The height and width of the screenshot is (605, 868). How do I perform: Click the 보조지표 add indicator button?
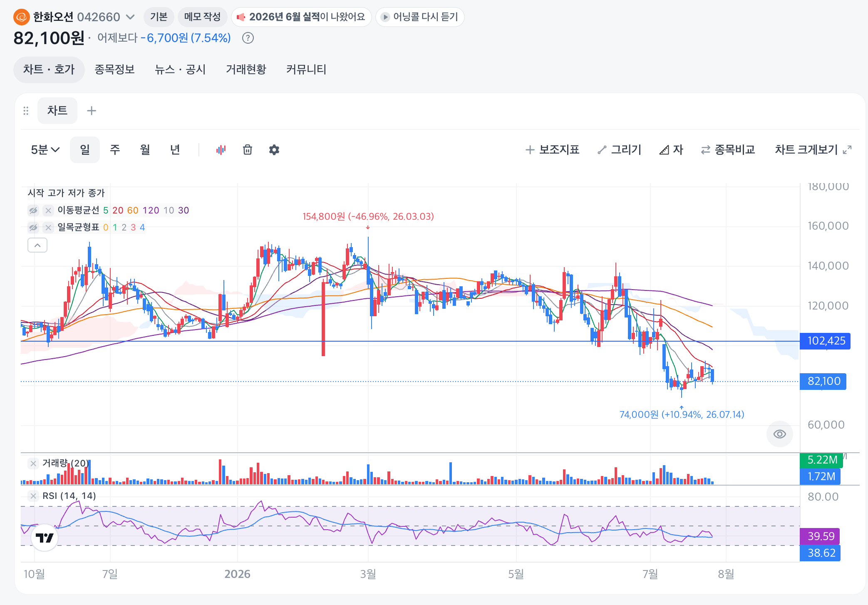point(552,150)
